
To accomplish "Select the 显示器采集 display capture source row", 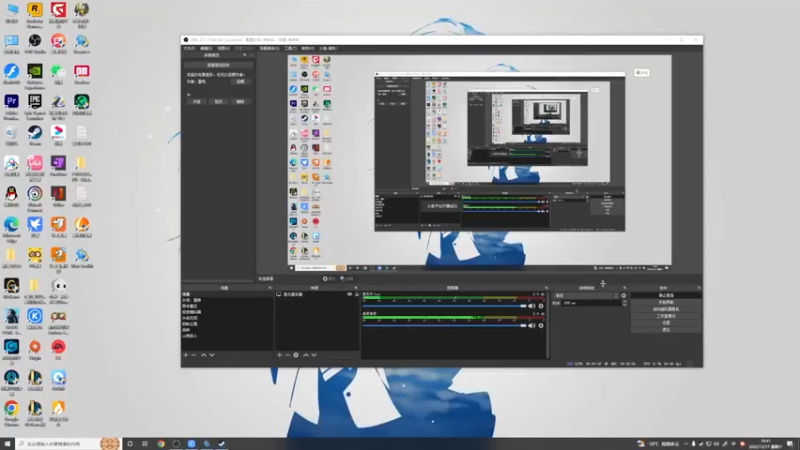I will (317, 294).
